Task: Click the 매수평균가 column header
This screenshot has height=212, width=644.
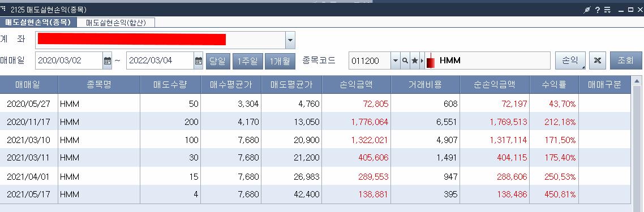Action: [231, 85]
